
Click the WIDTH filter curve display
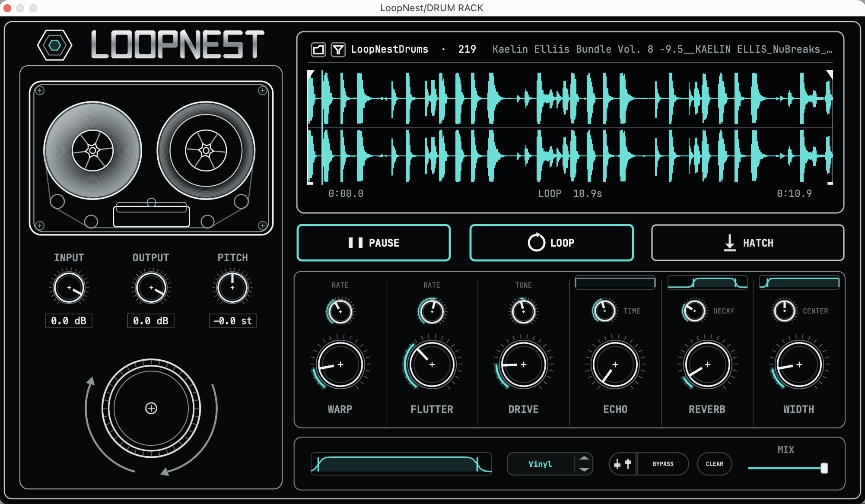[x=799, y=283]
